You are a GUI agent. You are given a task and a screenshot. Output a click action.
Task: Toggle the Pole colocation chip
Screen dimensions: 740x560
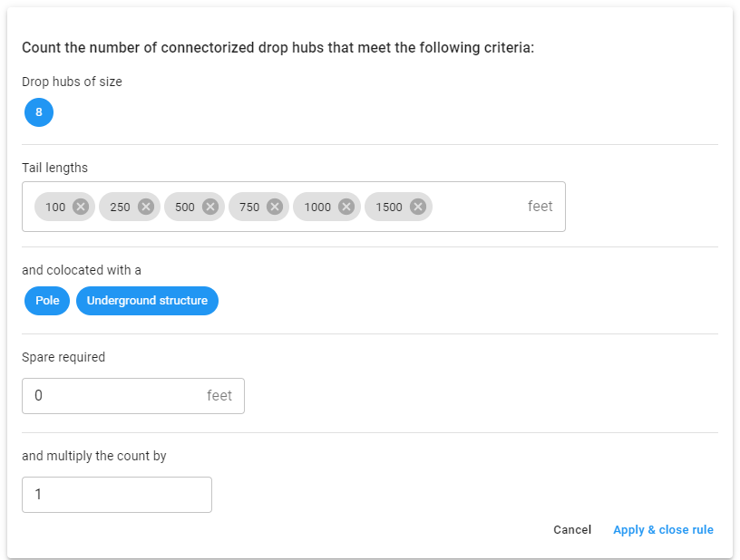47,301
